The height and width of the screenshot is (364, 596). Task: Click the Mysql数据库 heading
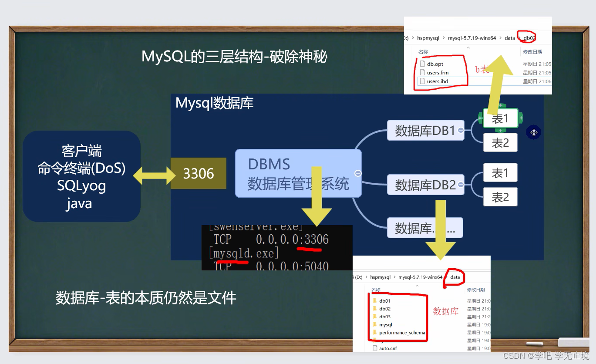point(214,103)
